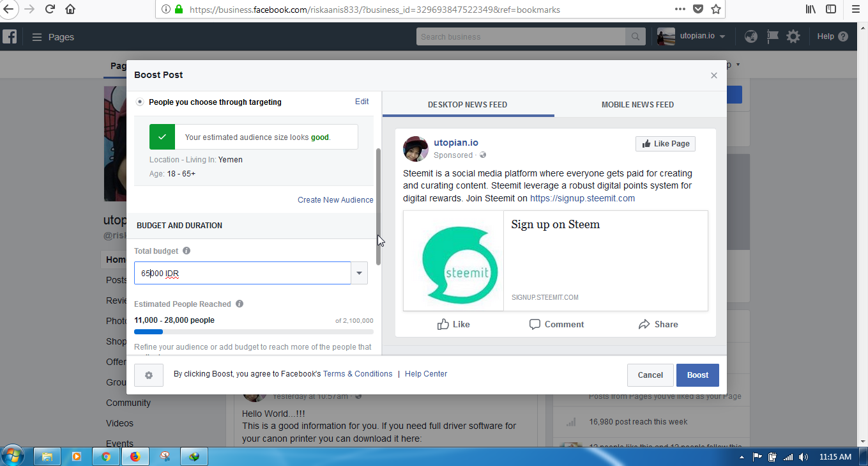The height and width of the screenshot is (466, 868).
Task: Open the Help Center link
Action: 426,374
